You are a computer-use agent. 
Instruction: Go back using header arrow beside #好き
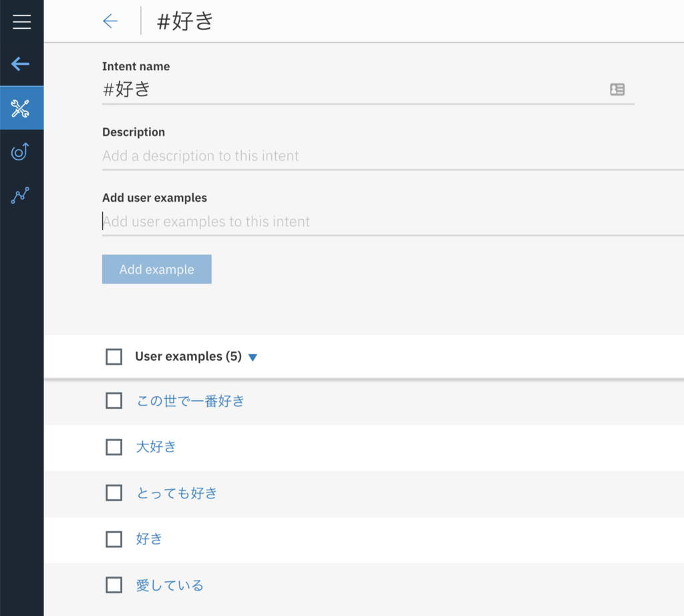coord(110,21)
